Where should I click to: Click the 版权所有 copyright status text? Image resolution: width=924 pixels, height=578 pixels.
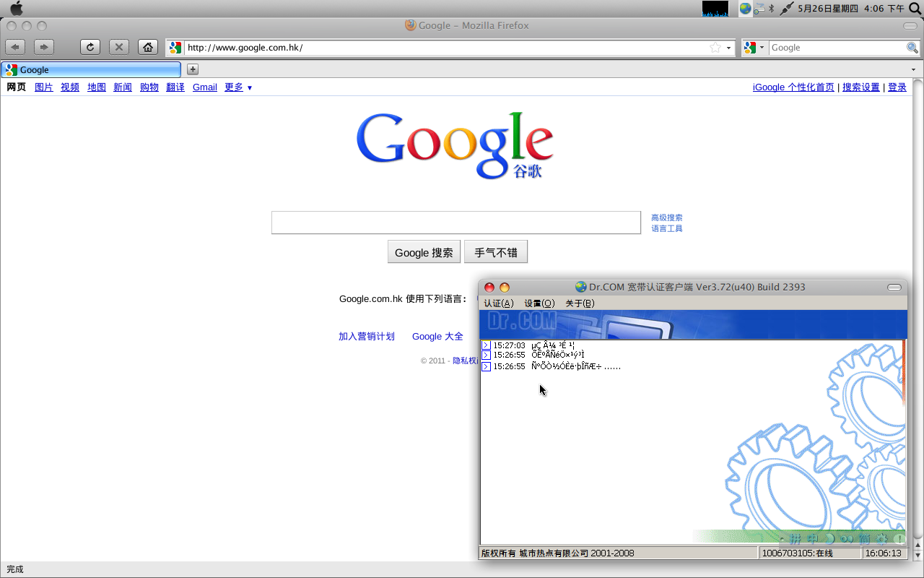558,553
